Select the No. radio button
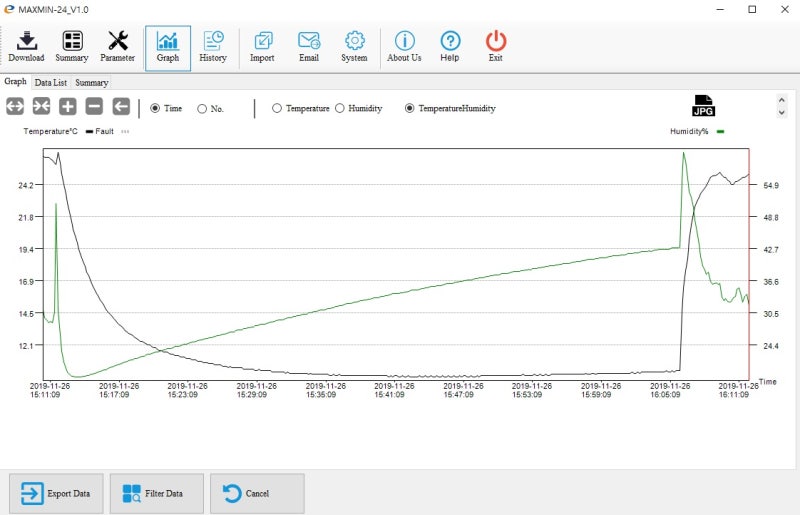Image resolution: width=800 pixels, height=515 pixels. pos(202,109)
